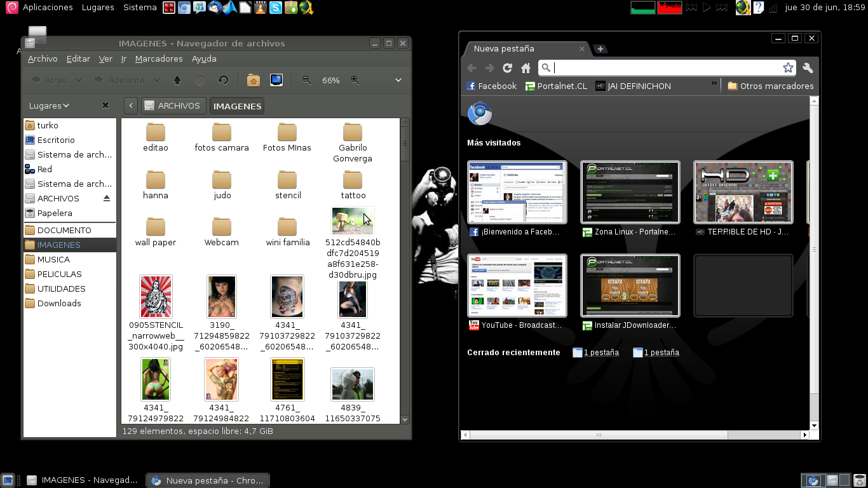
Task: Open the Instalar JDownloader thumbnail
Action: pyautogui.click(x=630, y=286)
